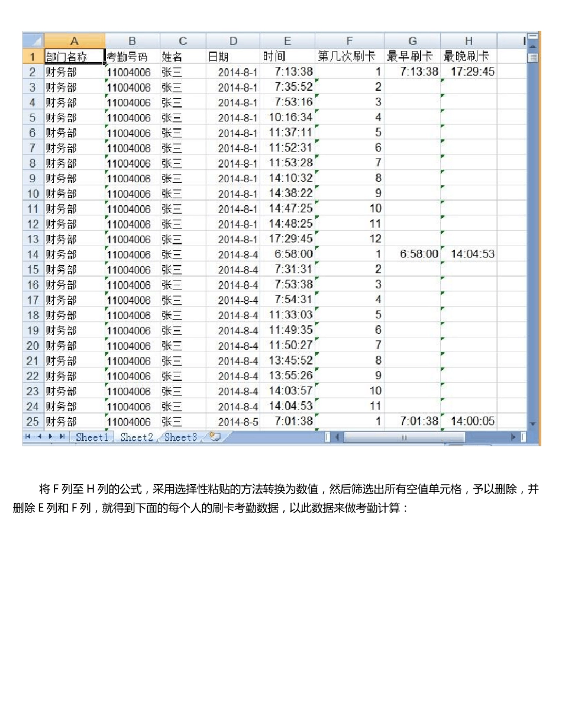The width and height of the screenshot is (562, 728).
Task: Select row 14 header
Action: tap(33, 255)
